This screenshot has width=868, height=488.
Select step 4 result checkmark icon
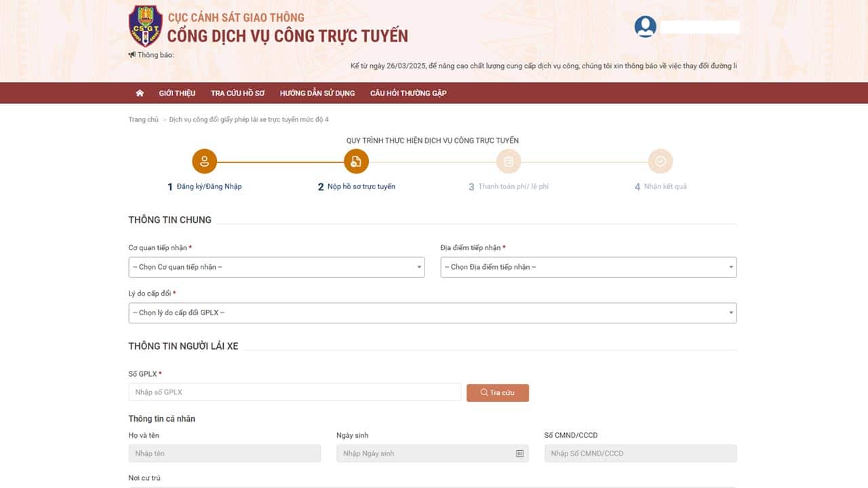660,161
